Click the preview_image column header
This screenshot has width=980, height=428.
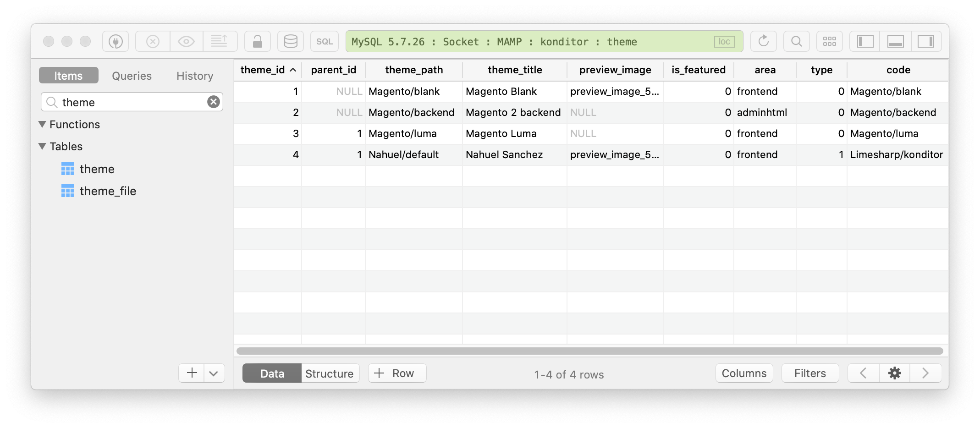click(615, 70)
